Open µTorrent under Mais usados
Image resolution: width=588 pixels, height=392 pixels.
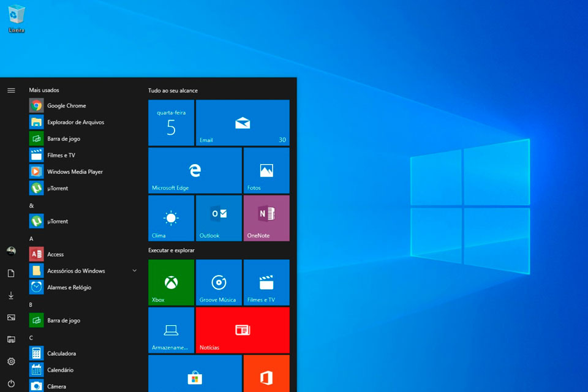(x=83, y=188)
